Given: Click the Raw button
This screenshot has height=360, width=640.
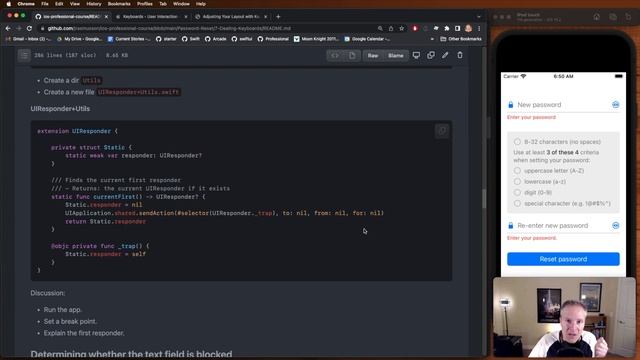Looking at the screenshot, I should click(373, 56).
